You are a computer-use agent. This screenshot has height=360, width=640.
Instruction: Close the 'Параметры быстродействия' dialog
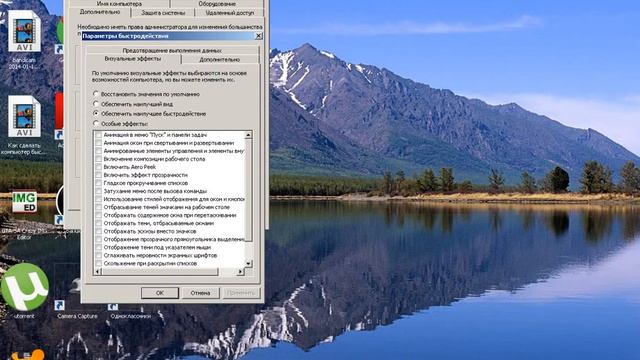click(x=258, y=36)
